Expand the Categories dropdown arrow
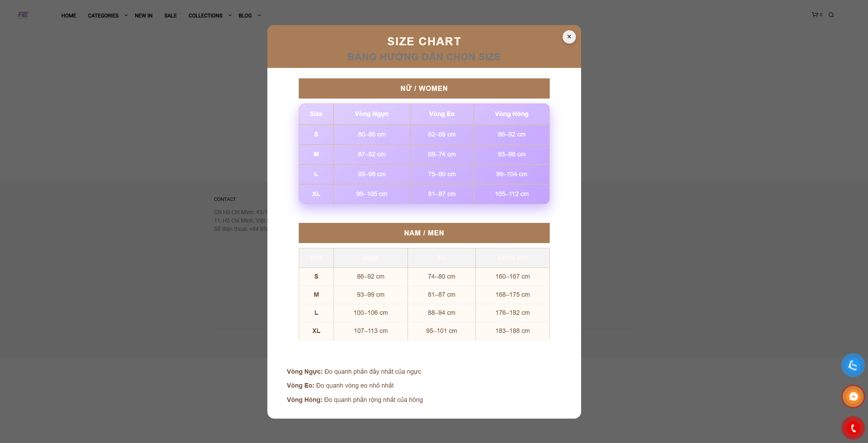Viewport: 868px width, 443px height. (x=126, y=15)
